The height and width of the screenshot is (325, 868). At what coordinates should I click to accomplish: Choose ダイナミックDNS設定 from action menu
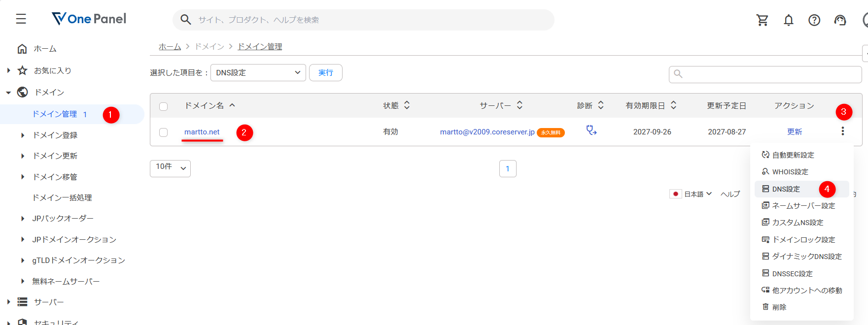point(801,257)
